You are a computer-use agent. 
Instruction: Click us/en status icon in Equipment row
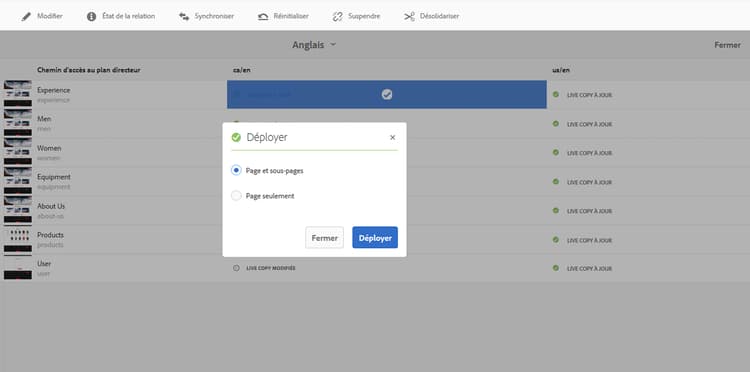[x=556, y=182]
